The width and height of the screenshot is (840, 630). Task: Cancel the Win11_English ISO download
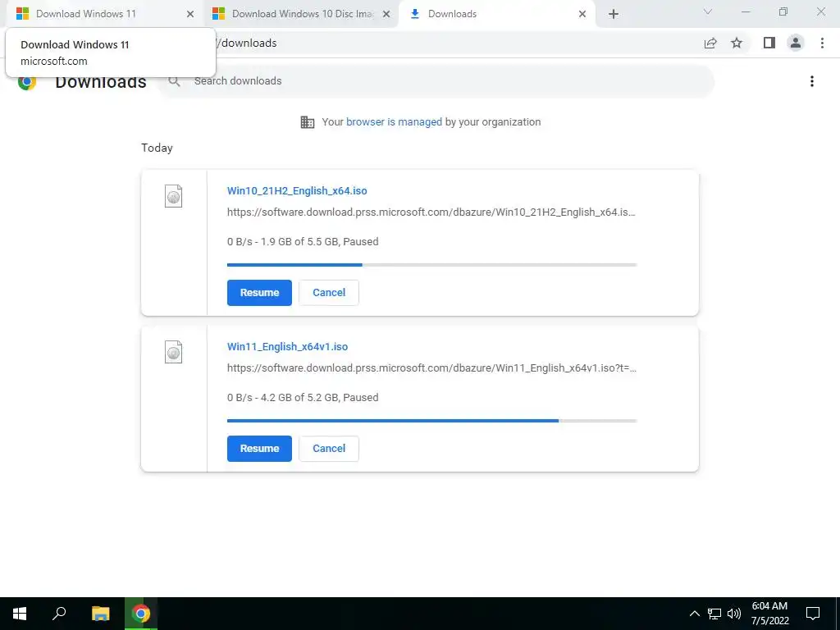click(x=329, y=449)
